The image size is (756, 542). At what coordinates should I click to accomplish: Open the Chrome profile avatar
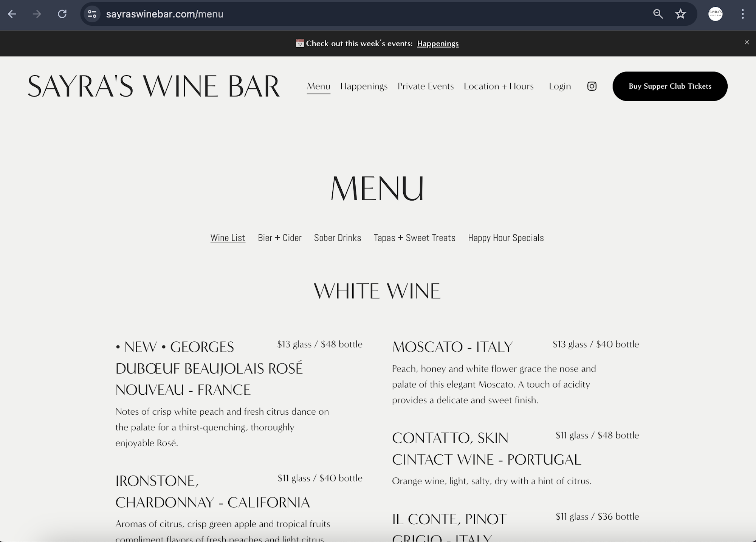[x=715, y=14]
